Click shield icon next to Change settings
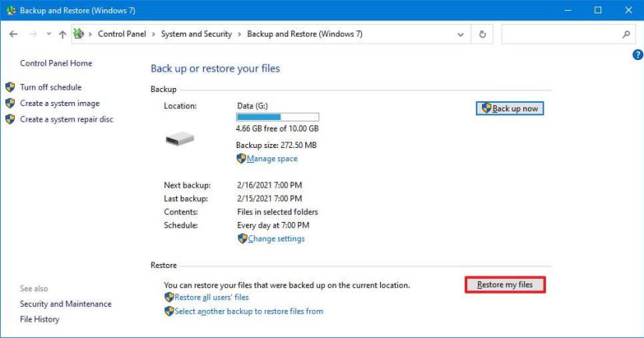The image size is (644, 338). (x=242, y=238)
